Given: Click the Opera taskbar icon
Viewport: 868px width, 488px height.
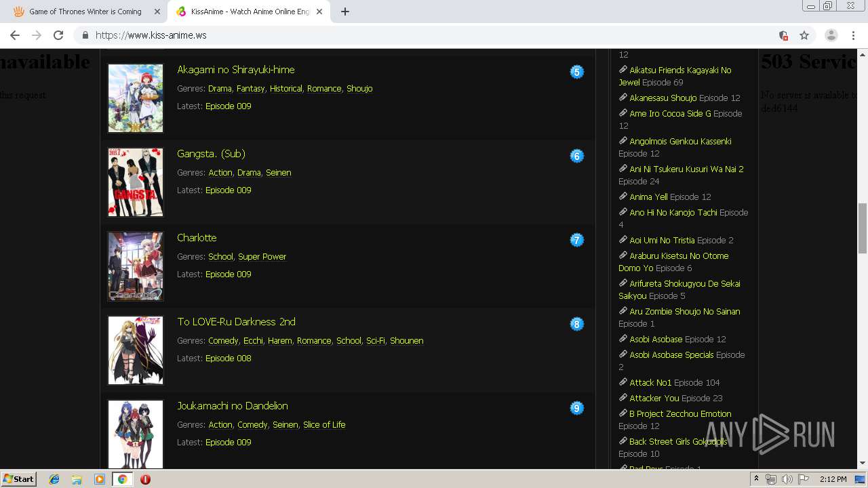Looking at the screenshot, I should [145, 479].
